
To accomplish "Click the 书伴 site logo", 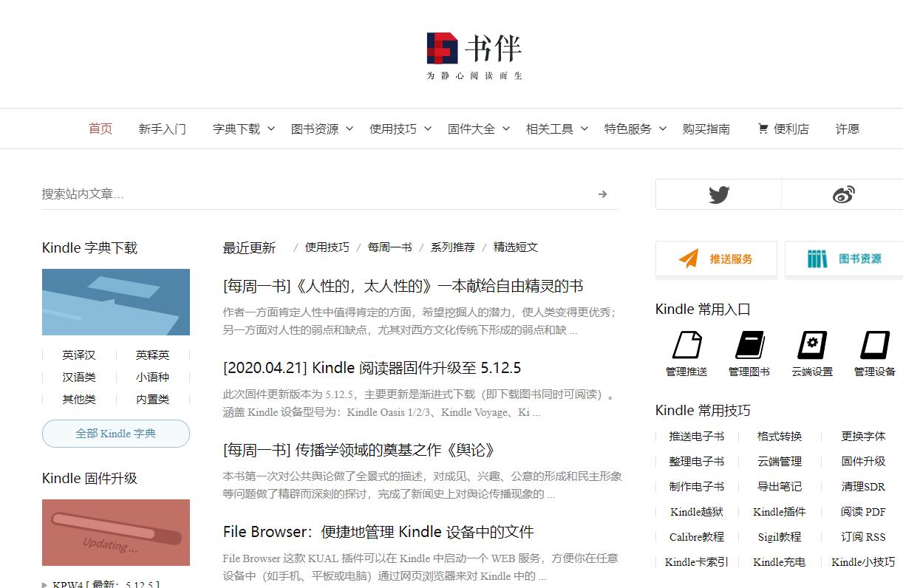I will [474, 55].
